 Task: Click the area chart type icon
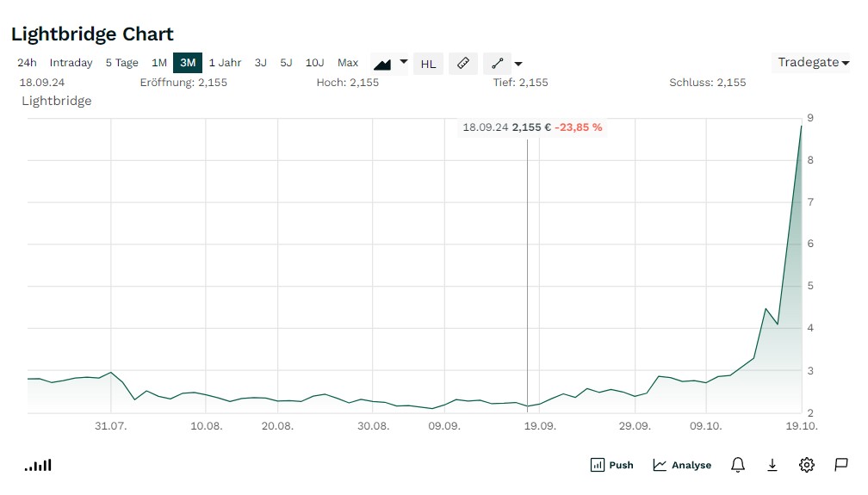click(382, 64)
